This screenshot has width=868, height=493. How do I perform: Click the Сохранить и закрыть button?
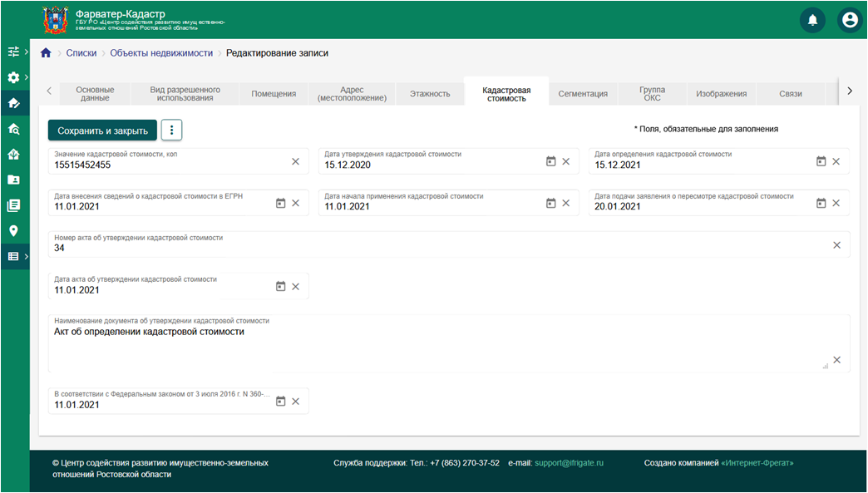click(102, 131)
